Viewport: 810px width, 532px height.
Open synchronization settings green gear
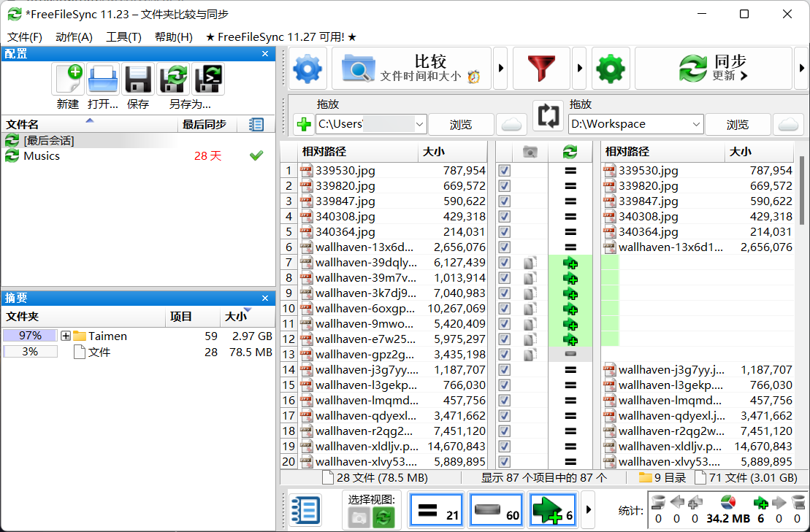click(x=611, y=68)
